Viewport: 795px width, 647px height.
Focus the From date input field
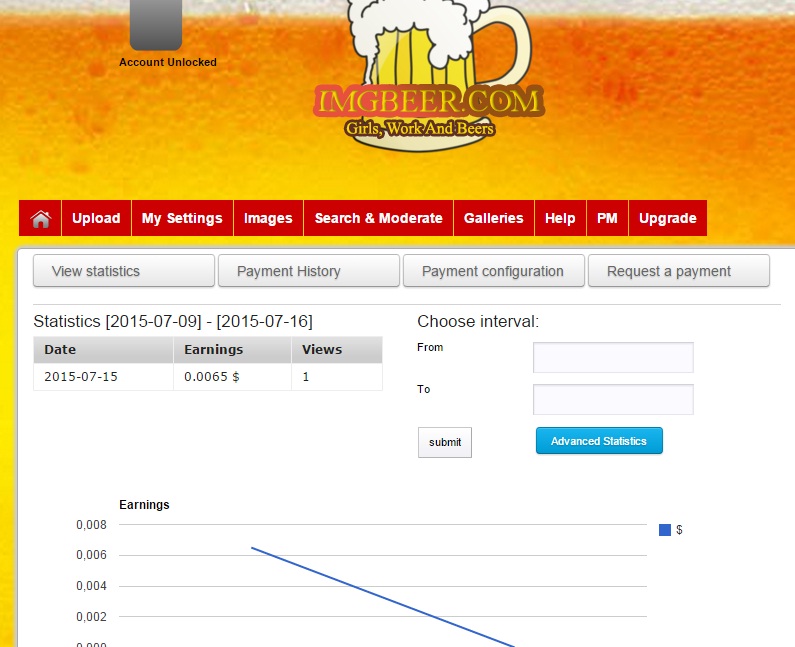tap(613, 357)
